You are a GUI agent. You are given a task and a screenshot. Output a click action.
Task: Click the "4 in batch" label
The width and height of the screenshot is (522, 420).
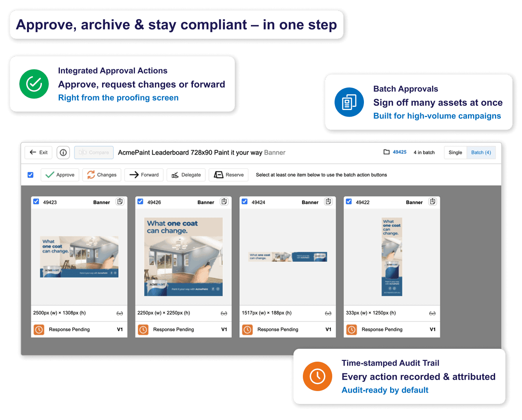[x=424, y=153]
